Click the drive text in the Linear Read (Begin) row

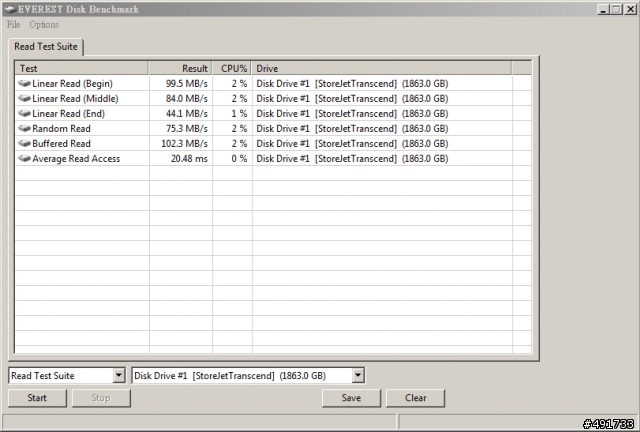point(352,83)
